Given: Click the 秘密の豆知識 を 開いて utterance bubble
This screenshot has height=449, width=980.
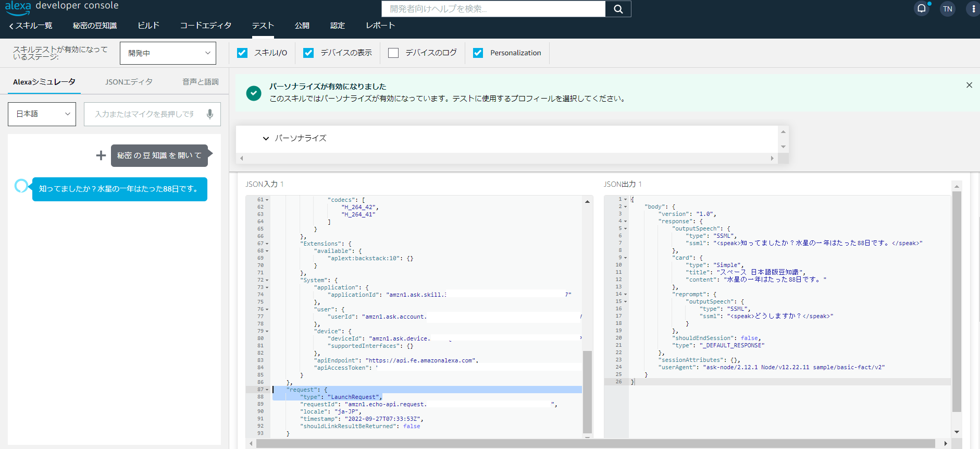Looking at the screenshot, I should [x=159, y=155].
